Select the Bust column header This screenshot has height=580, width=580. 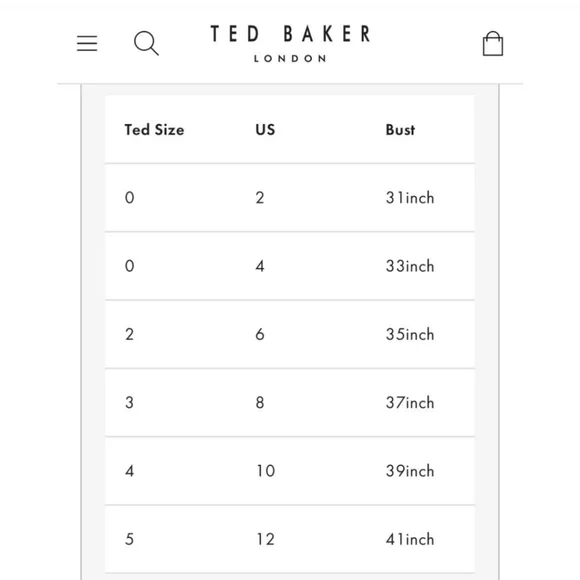click(x=400, y=130)
